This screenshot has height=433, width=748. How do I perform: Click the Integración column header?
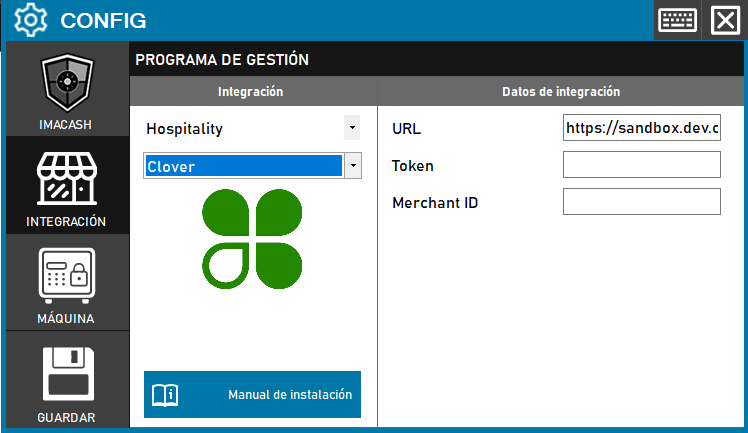(x=251, y=91)
